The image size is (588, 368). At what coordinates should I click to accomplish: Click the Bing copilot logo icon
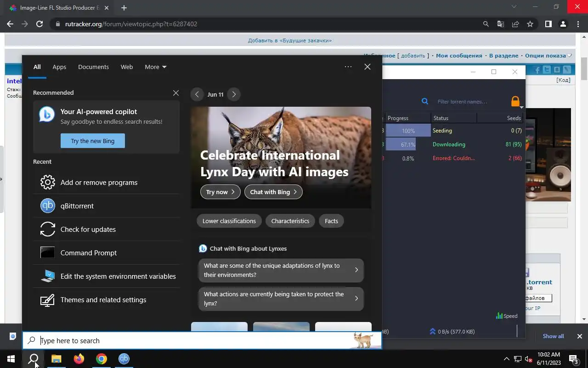pyautogui.click(x=47, y=114)
